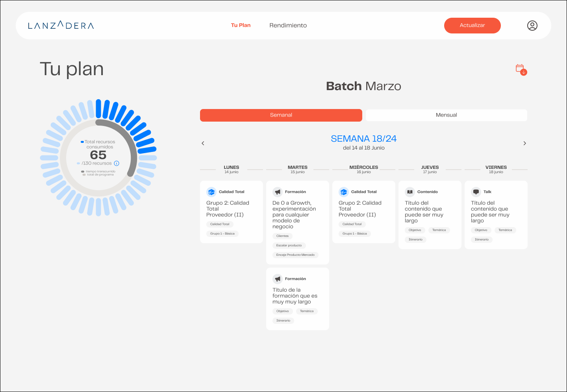Click the Actualizar button
The image size is (567, 392).
[472, 26]
